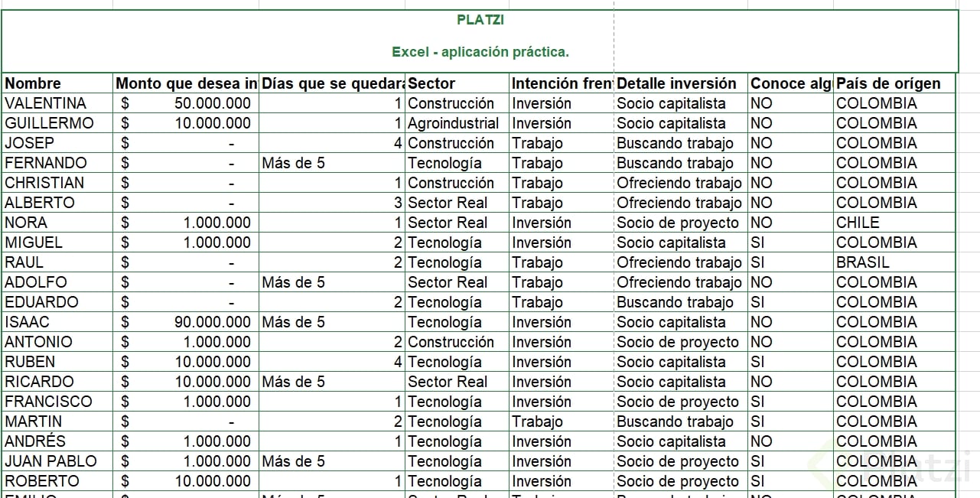Image resolution: width=980 pixels, height=498 pixels.
Task: Select 'Más de 5' in FERNANDO's row
Action: (x=294, y=163)
